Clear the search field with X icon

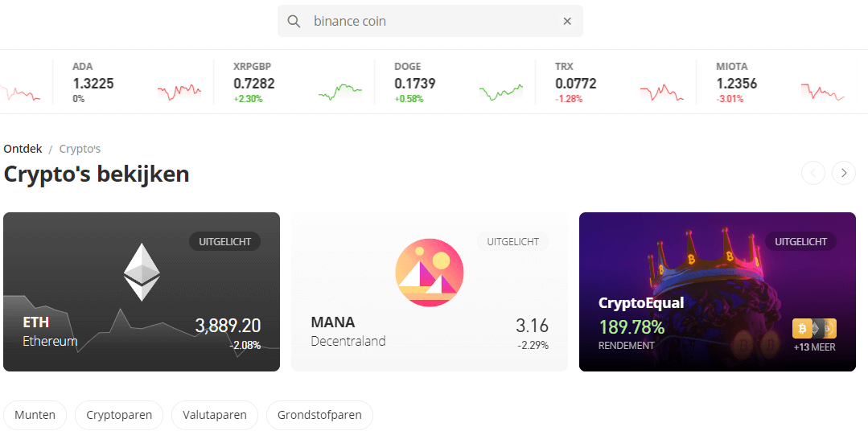pyautogui.click(x=567, y=21)
